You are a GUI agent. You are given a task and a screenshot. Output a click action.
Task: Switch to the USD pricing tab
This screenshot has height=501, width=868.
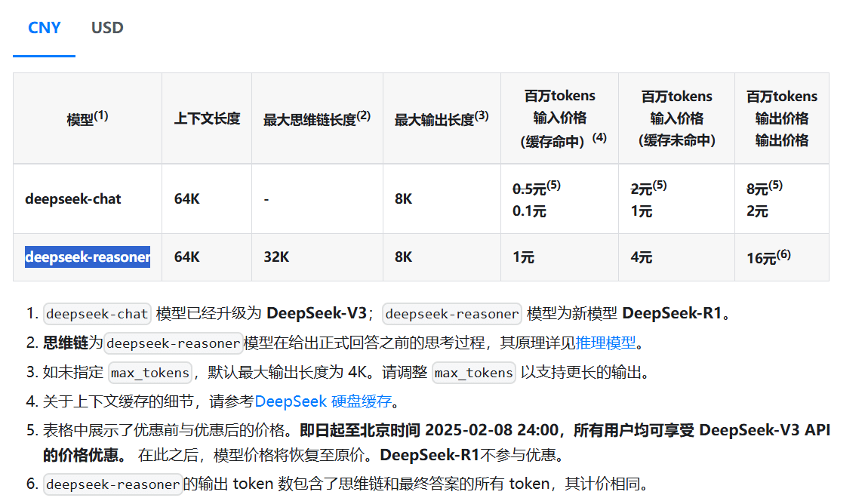106,27
